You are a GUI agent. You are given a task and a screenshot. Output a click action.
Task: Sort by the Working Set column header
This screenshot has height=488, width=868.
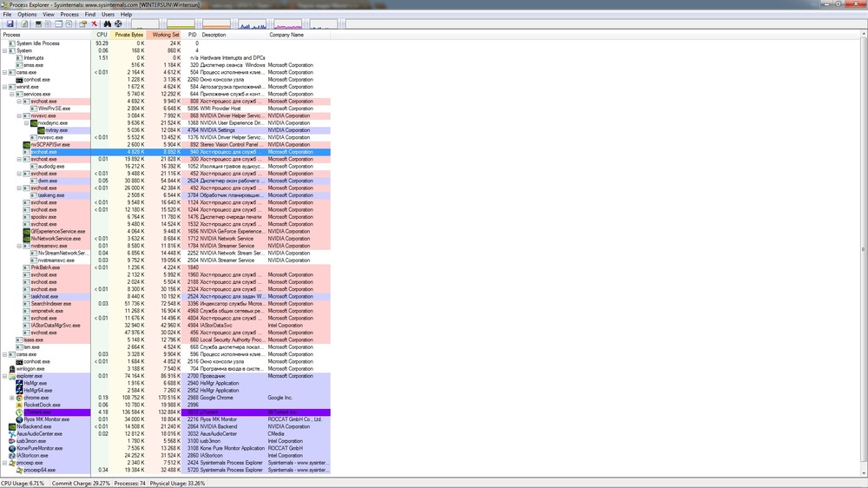(x=164, y=35)
